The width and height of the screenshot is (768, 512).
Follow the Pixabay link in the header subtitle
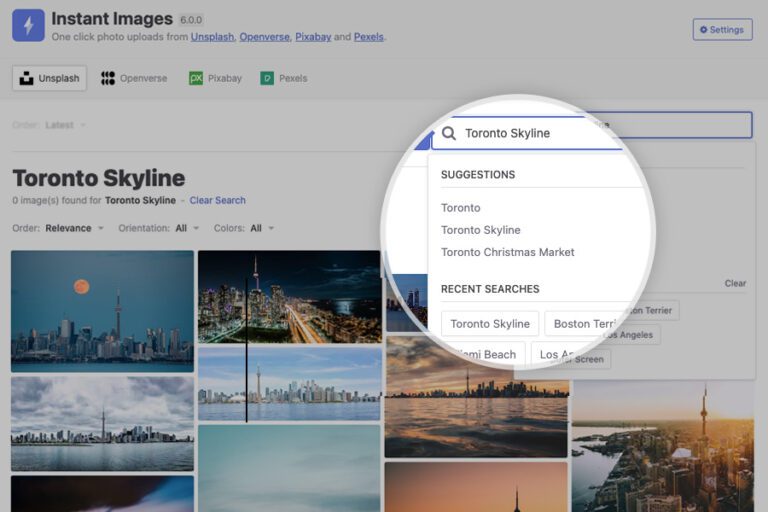point(313,37)
